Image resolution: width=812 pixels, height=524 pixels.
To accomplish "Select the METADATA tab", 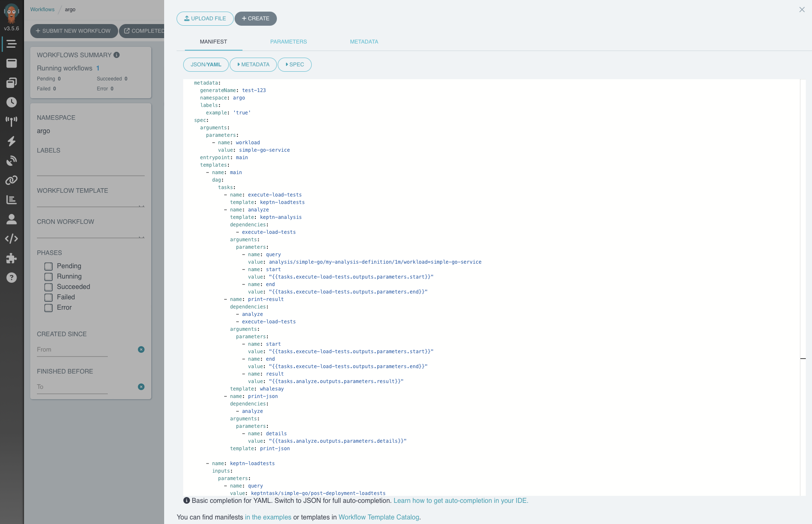I will (x=364, y=41).
